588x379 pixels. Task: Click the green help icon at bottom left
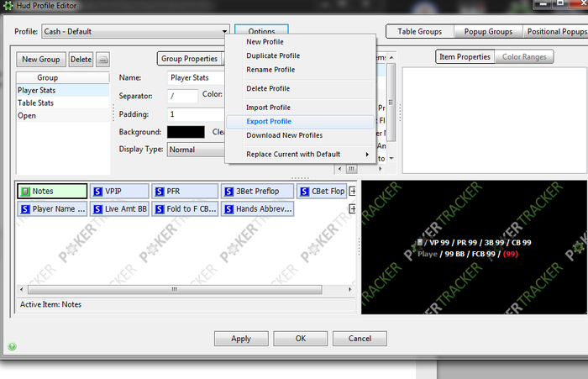click(x=12, y=346)
